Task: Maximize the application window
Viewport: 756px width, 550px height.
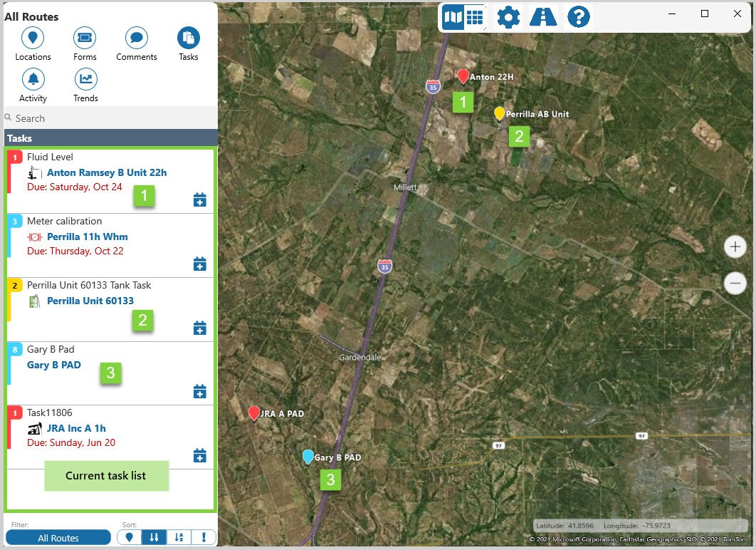Action: tap(705, 14)
